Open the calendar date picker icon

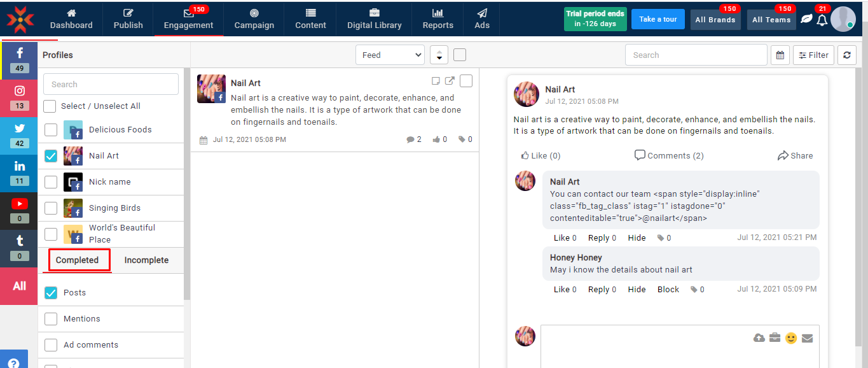[780, 55]
